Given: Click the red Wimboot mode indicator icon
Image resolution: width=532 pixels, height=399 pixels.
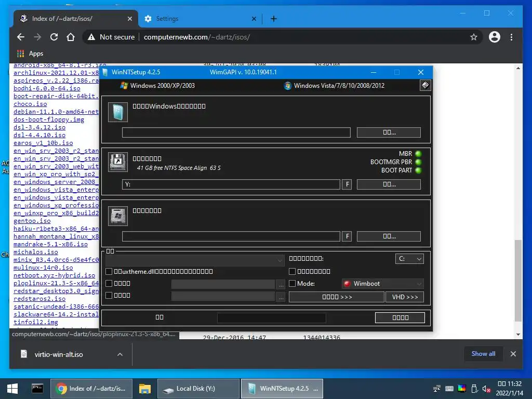Looking at the screenshot, I should [x=347, y=284].
